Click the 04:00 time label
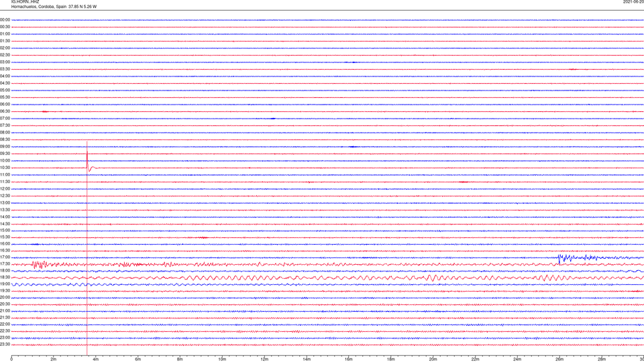 coord(5,76)
